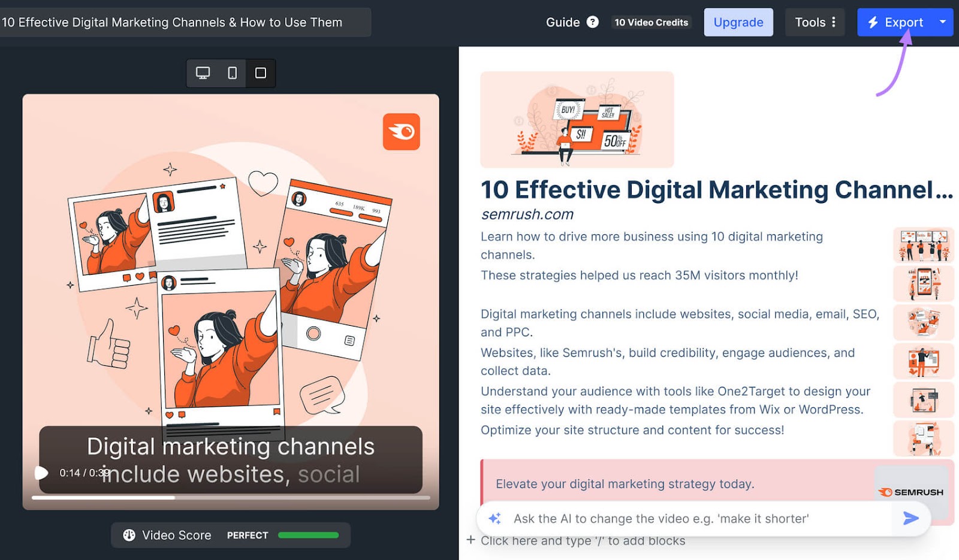Viewport: 959px width, 560px height.
Task: Click the Guide help question mark icon
Action: coord(592,22)
